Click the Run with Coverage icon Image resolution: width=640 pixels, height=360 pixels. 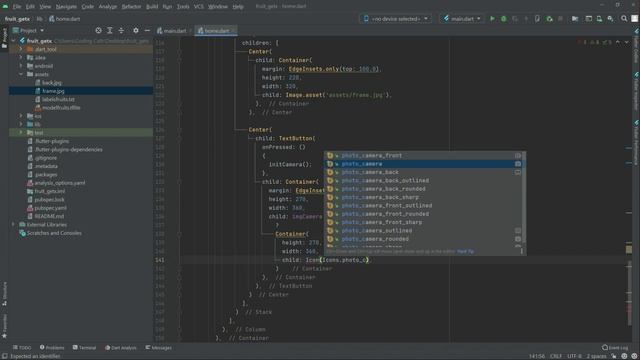click(x=515, y=19)
